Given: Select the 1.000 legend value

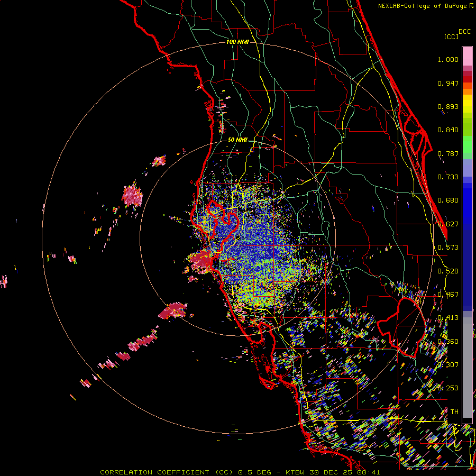Looking at the screenshot, I should 448,59.
